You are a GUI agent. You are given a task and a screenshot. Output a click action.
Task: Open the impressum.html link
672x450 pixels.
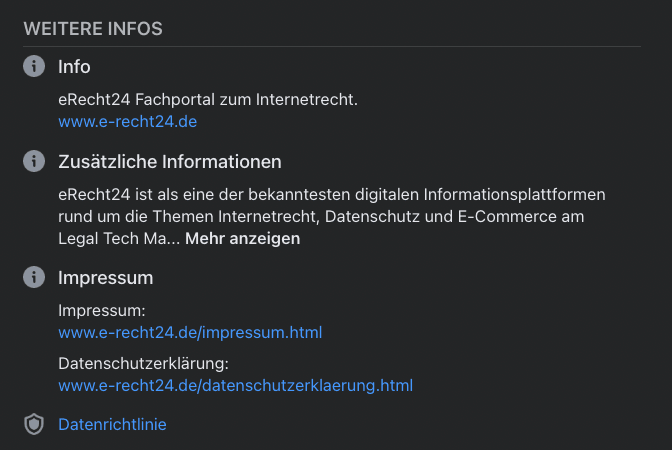(x=190, y=332)
